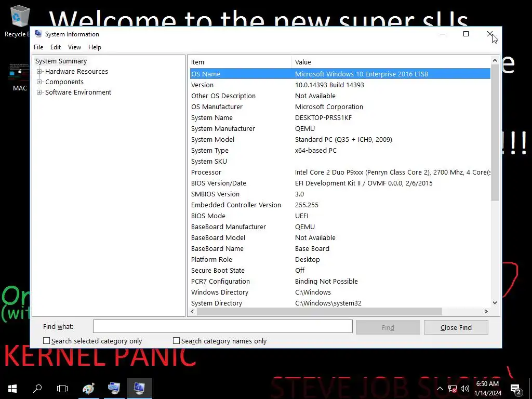This screenshot has height=399, width=532.
Task: Select the BIOS Mode row
Action: pos(340,216)
